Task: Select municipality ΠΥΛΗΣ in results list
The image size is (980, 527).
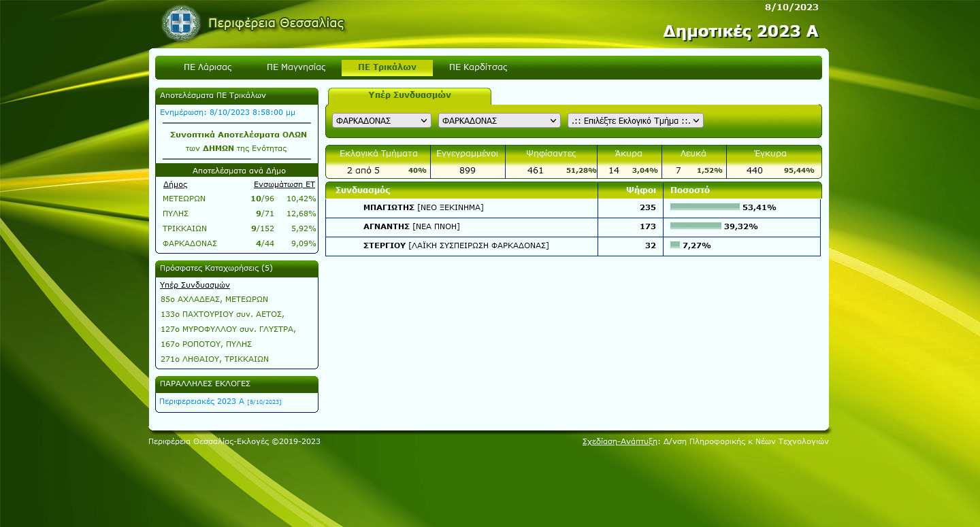Action: tap(176, 214)
